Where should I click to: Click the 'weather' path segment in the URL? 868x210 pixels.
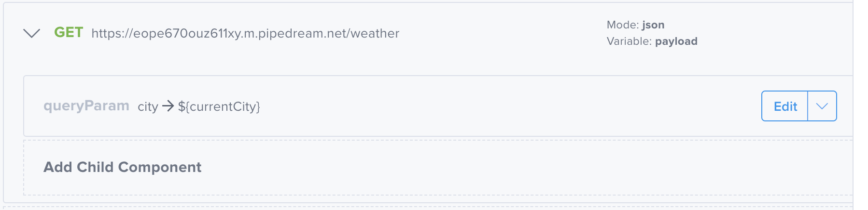pos(375,33)
